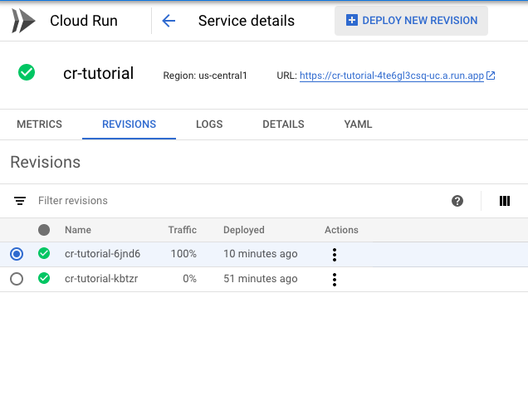Click the gray status column header circle
The image size is (528, 420).
[x=44, y=230]
